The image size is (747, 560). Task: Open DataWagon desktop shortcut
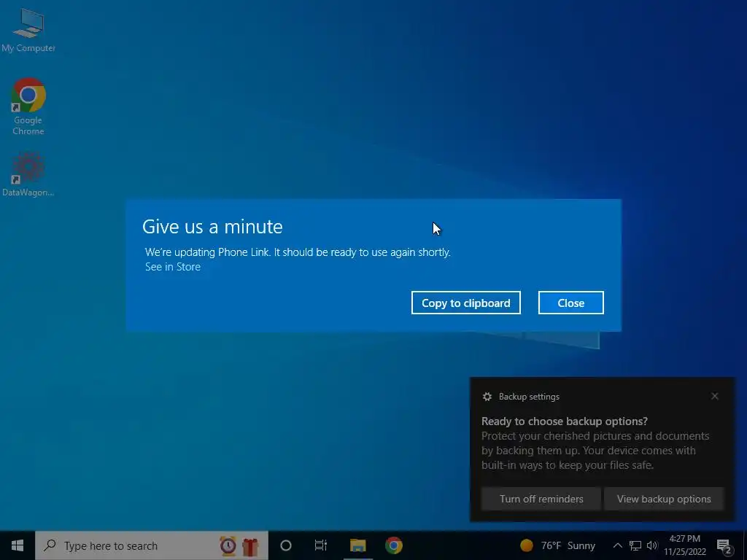click(28, 174)
